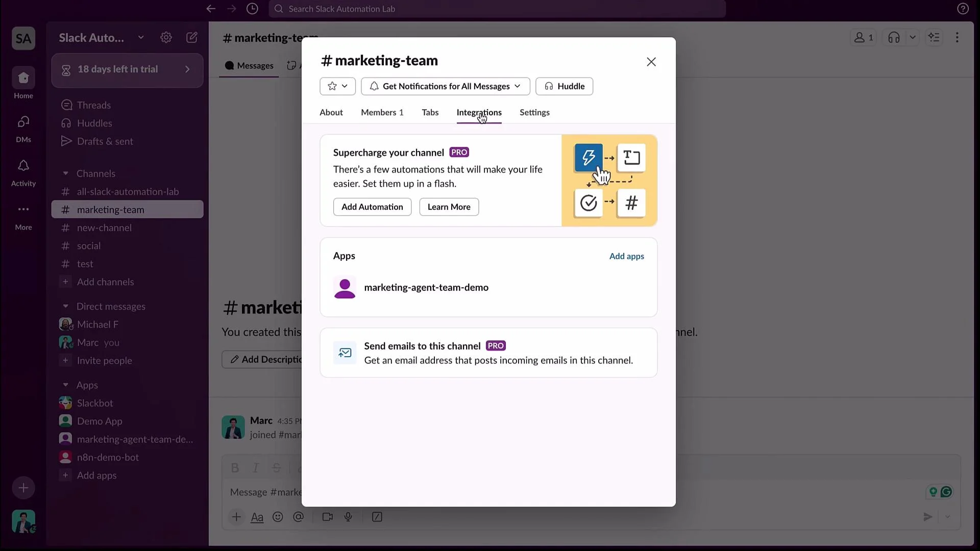This screenshot has height=551, width=980.
Task: Click the send message arrow icon
Action: point(928,517)
